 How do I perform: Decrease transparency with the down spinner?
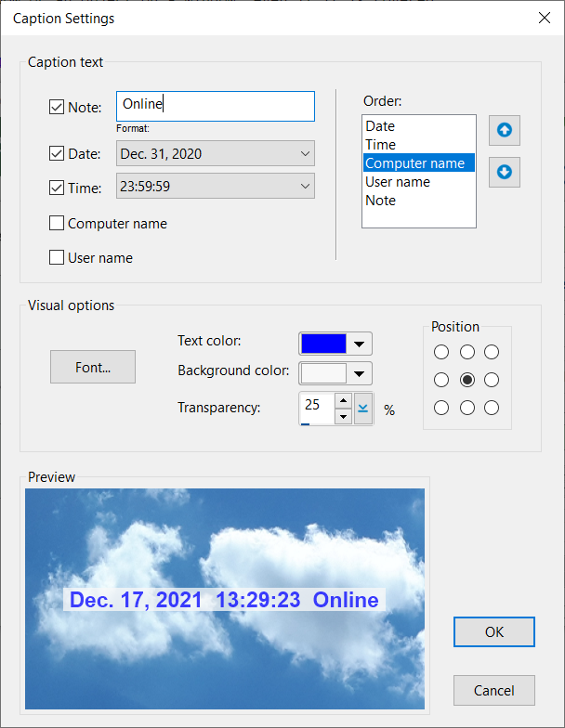(x=343, y=416)
